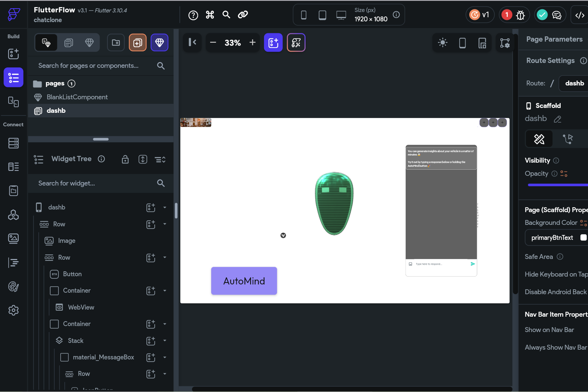Focus the search for widget field
The width and height of the screenshot is (588, 392).
tap(101, 183)
